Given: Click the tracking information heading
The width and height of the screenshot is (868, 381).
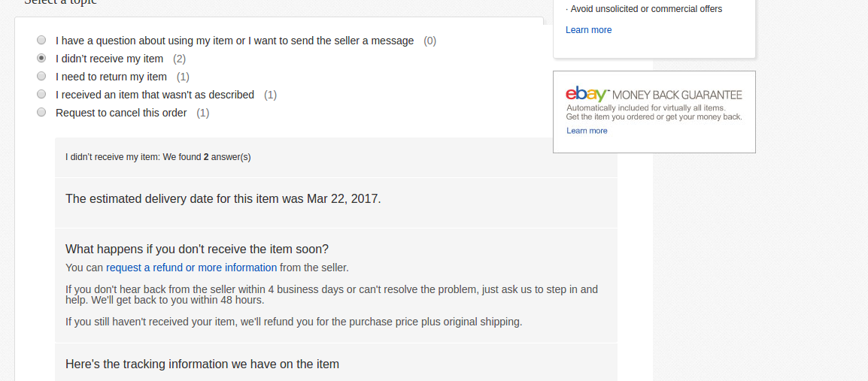Looking at the screenshot, I should click(x=202, y=364).
